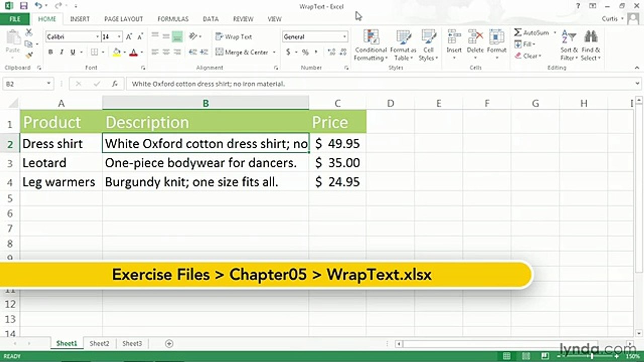The image size is (644, 362).
Task: Open Format as Table dropdown
Action: click(403, 45)
